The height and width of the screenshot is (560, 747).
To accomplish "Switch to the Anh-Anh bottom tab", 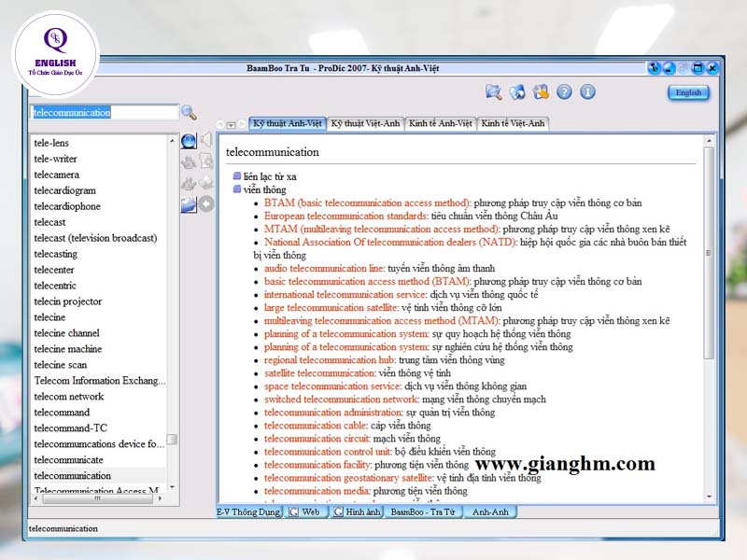I will (490, 511).
